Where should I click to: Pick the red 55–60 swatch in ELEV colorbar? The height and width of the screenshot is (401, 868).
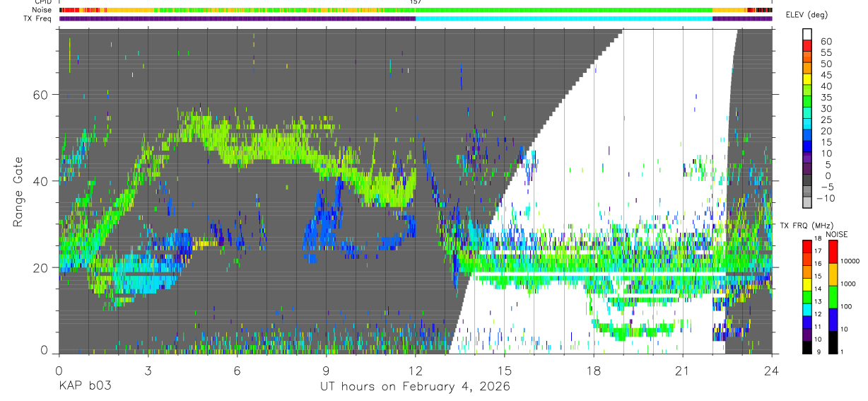[x=807, y=46]
